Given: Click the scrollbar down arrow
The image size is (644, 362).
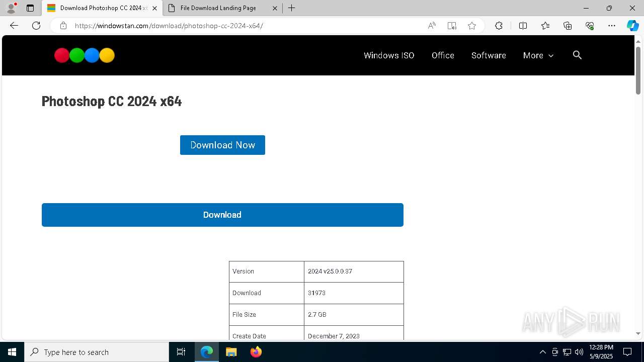Looking at the screenshot, I should point(638,333).
